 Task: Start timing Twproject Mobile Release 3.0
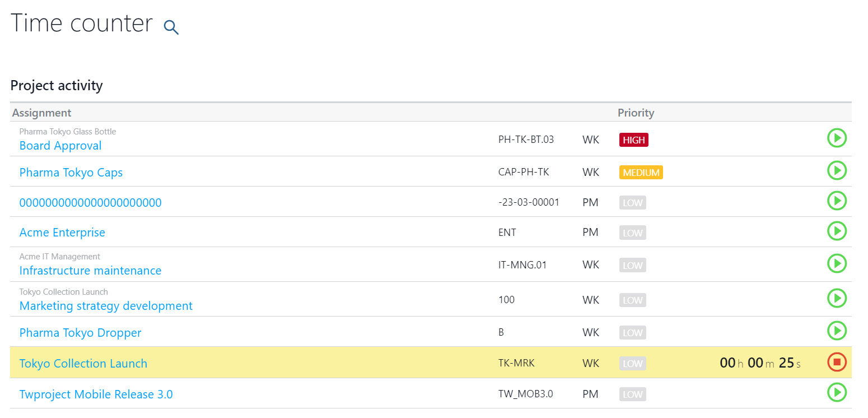pyautogui.click(x=837, y=393)
